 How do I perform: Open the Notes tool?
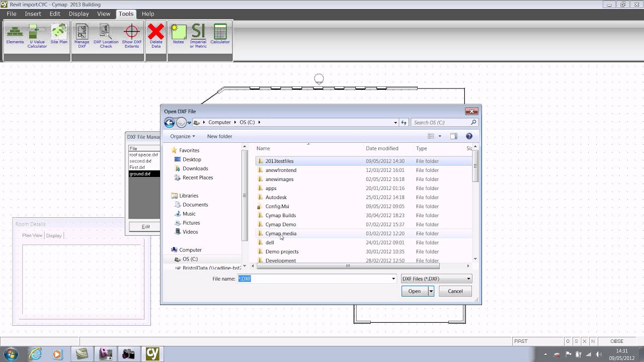pos(179,34)
